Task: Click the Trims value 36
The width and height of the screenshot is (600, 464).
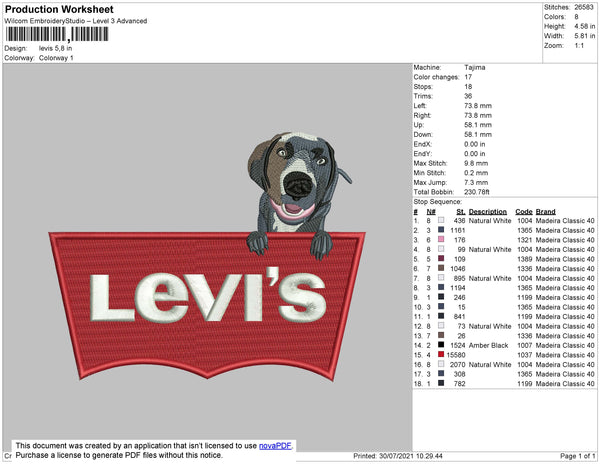Action: [468, 96]
